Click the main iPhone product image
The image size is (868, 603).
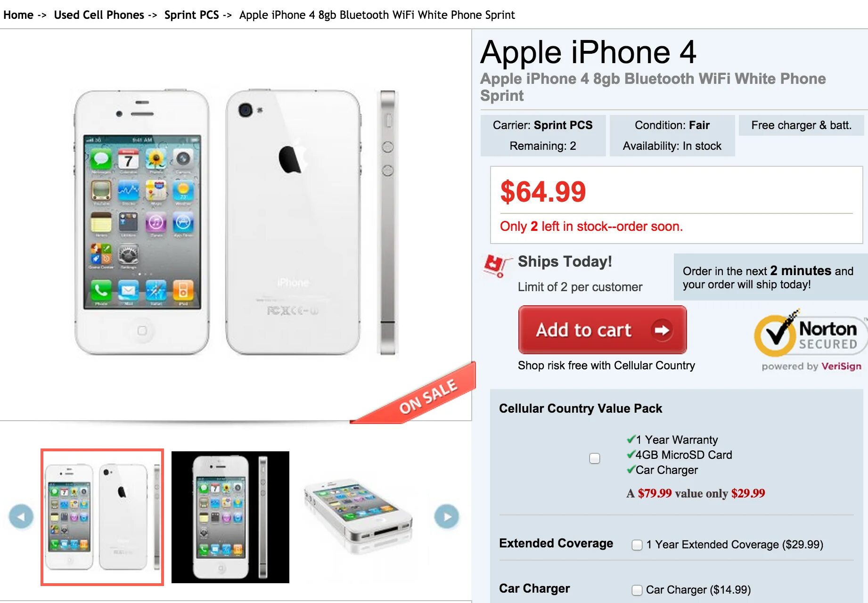[x=236, y=221]
